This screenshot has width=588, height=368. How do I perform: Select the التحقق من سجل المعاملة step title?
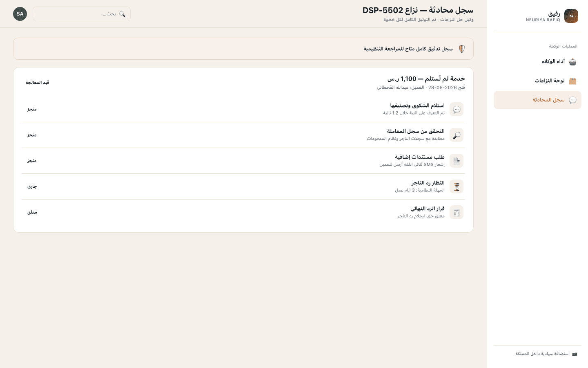click(x=416, y=131)
